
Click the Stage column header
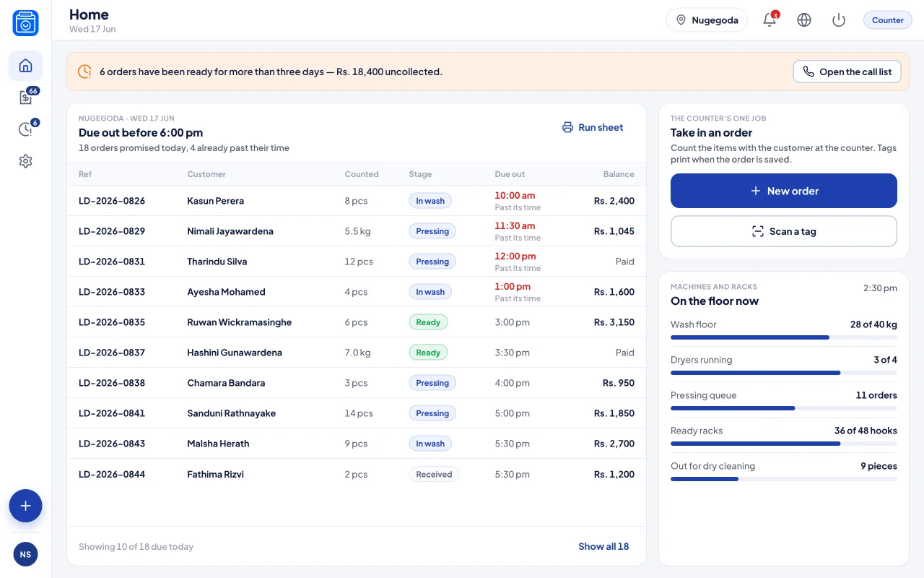point(420,174)
